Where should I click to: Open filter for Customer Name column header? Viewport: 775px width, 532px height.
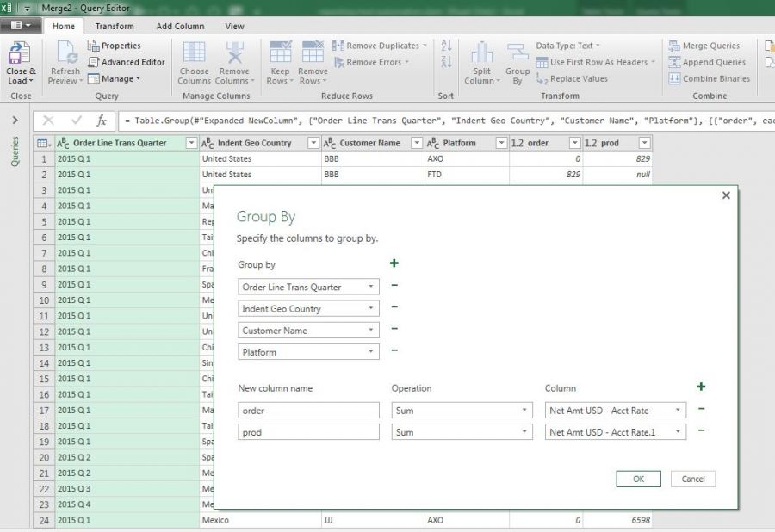[x=417, y=143]
